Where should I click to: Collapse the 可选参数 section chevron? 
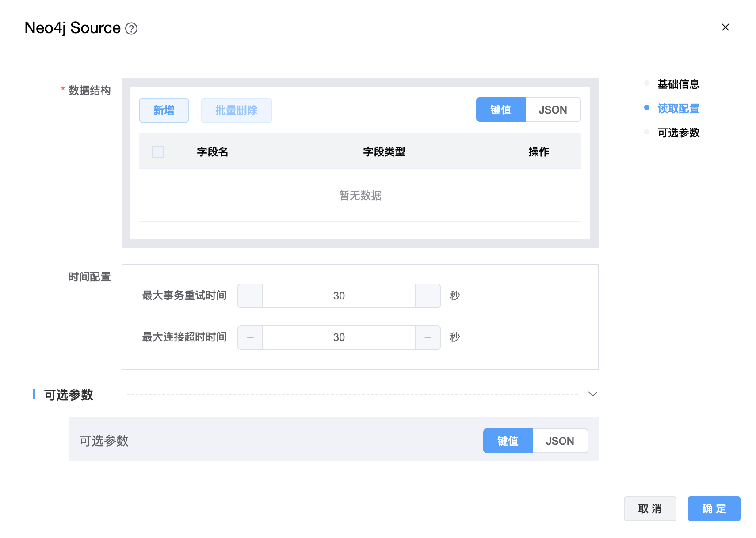pyautogui.click(x=592, y=394)
